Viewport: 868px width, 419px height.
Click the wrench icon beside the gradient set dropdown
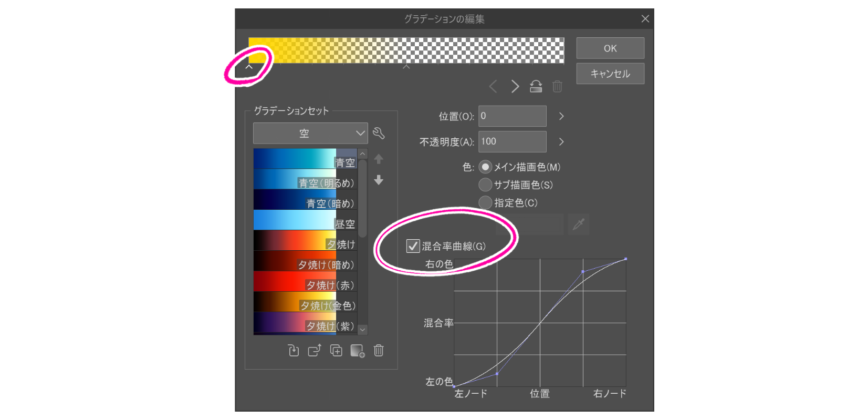[379, 134]
